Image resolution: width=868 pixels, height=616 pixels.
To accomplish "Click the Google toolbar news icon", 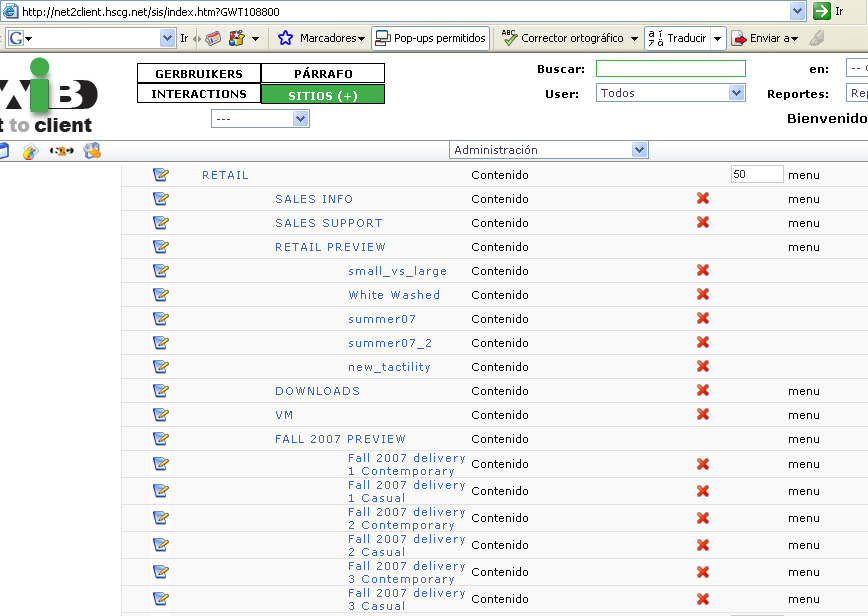I will (x=213, y=38).
